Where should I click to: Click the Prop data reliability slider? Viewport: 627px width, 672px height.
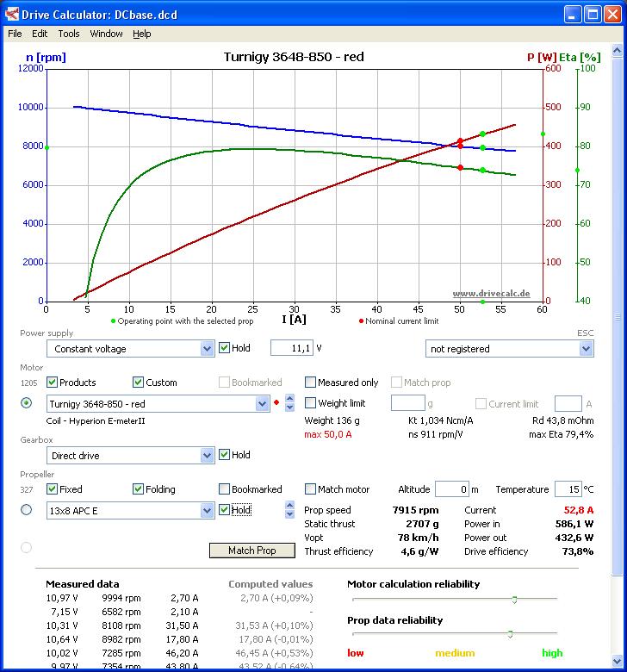[x=510, y=634]
